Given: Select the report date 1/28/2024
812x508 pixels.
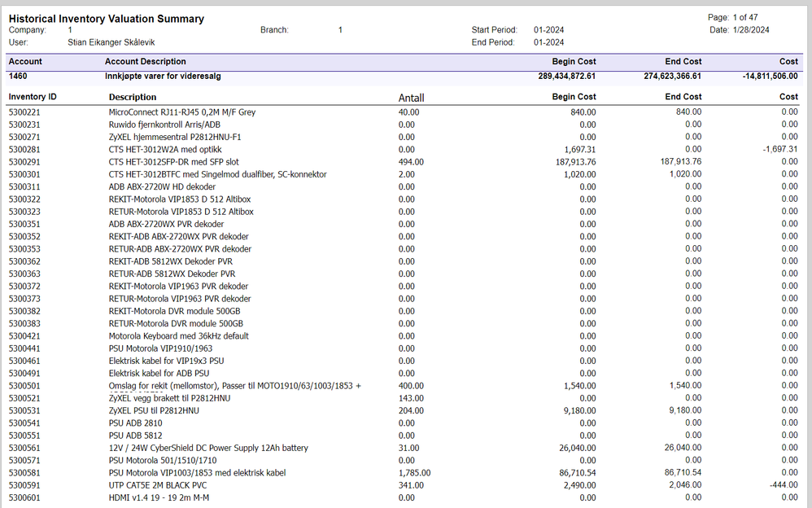Looking at the screenshot, I should (x=751, y=30).
